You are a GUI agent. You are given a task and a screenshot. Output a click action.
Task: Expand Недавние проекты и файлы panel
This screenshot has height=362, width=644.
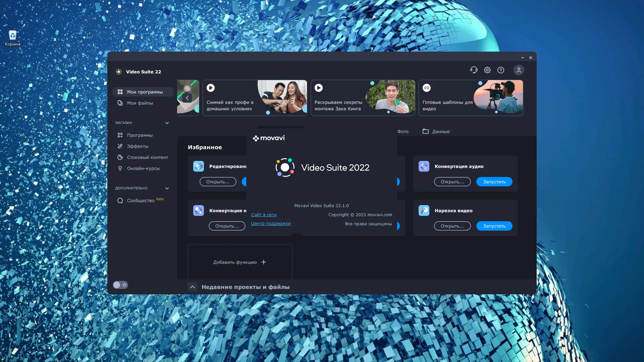tap(193, 287)
